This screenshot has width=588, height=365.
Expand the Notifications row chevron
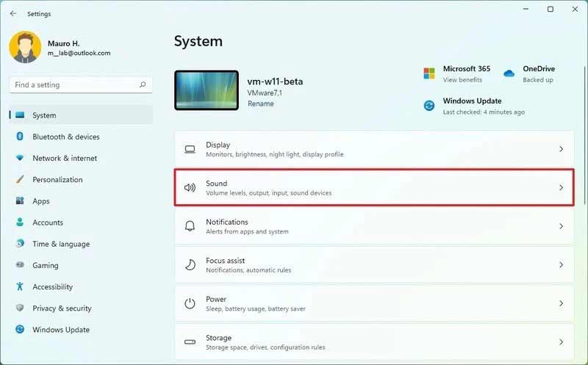(561, 226)
